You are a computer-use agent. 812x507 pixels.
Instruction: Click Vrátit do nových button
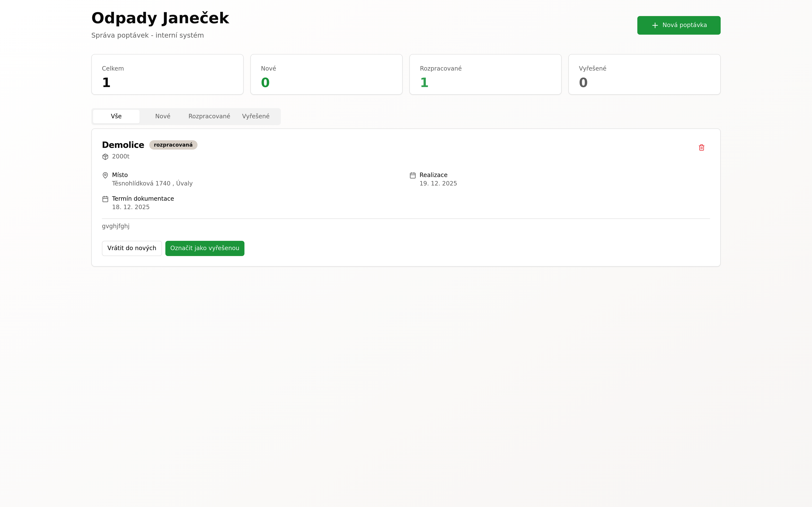[132, 248]
